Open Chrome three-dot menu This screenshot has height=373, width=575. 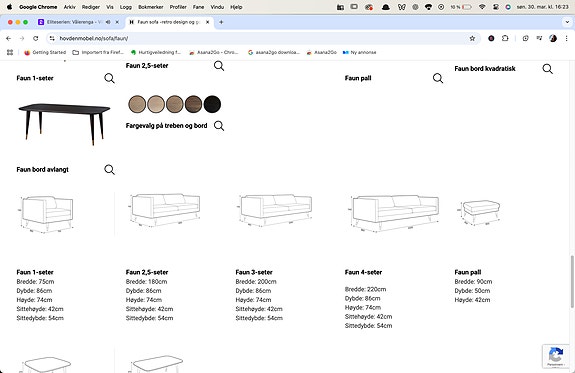click(x=567, y=38)
